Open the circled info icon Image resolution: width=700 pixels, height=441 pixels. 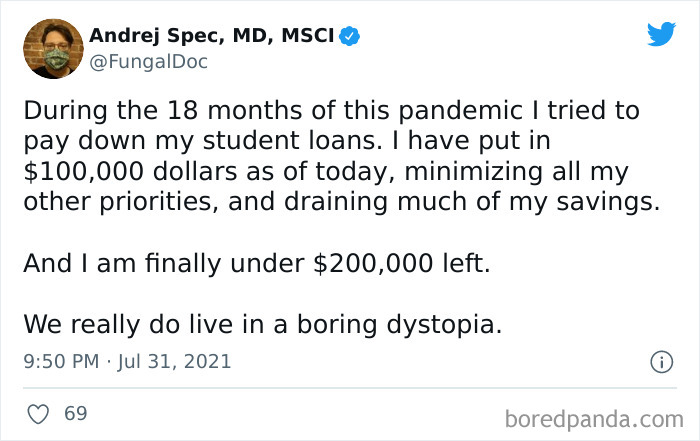(x=660, y=362)
